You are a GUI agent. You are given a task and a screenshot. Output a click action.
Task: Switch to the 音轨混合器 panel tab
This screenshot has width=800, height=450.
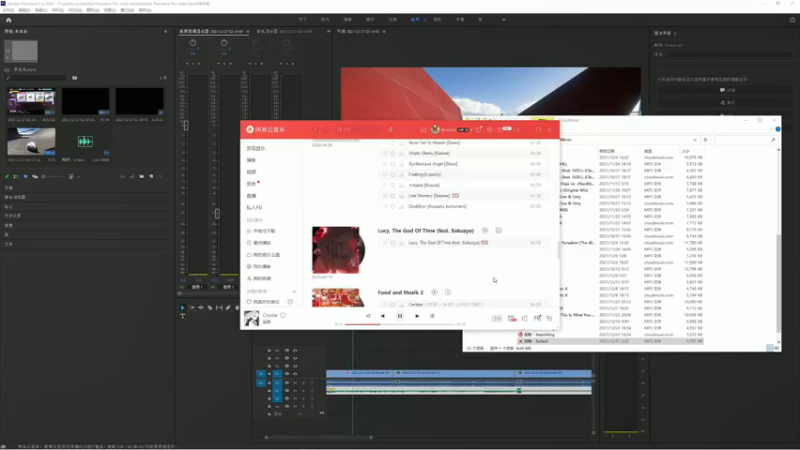coord(284,31)
